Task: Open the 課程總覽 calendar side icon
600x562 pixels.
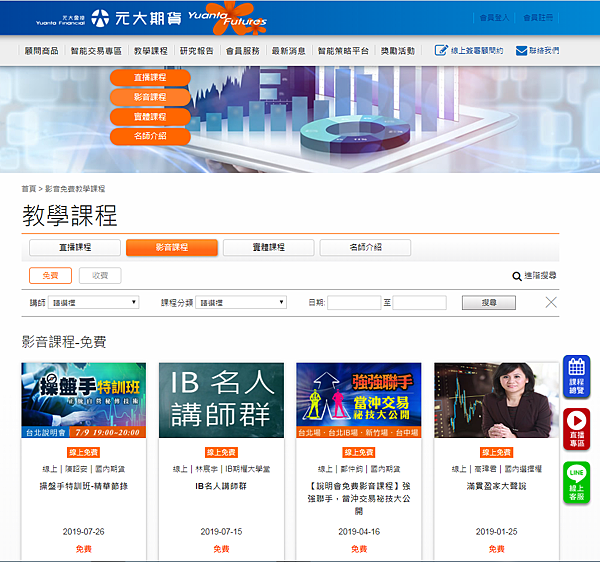Action: point(576,376)
